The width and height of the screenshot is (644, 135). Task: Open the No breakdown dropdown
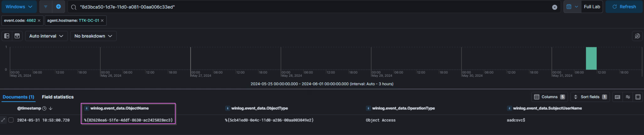pos(93,36)
